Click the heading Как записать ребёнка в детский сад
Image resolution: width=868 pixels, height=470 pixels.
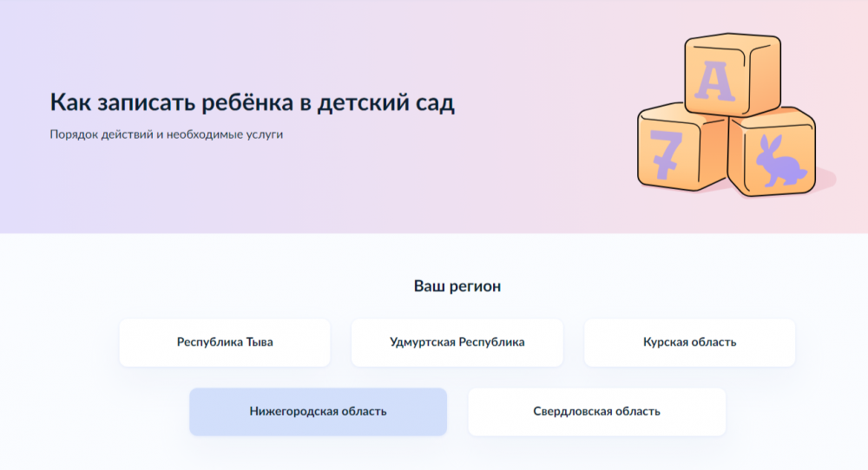click(x=253, y=102)
